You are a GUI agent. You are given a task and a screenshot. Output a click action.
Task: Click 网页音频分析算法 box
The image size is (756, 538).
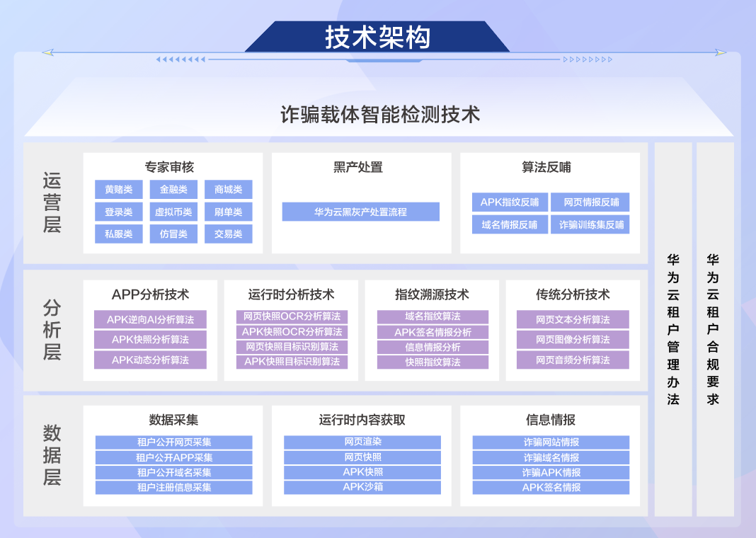(573, 360)
